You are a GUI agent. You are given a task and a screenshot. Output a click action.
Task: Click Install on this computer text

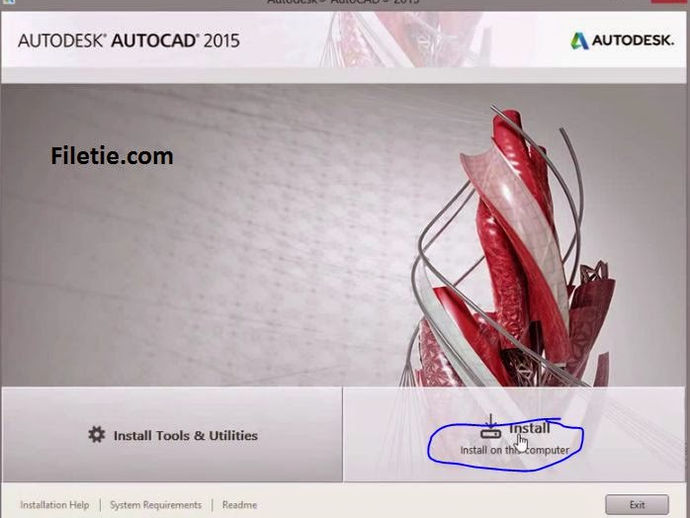pos(514,450)
